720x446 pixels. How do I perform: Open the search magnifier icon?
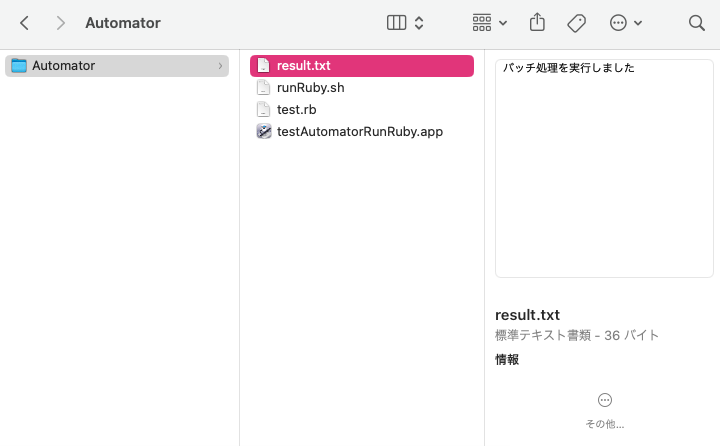coord(697,23)
